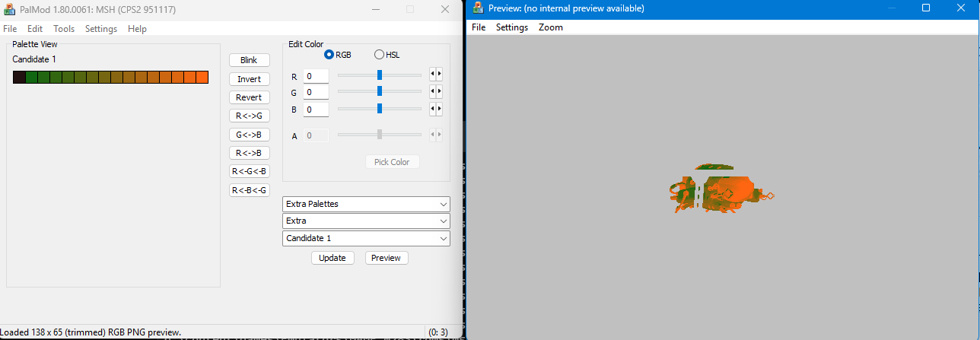Image resolution: width=980 pixels, height=340 pixels.
Task: Click the disabled Pick Color button
Action: 393,162
